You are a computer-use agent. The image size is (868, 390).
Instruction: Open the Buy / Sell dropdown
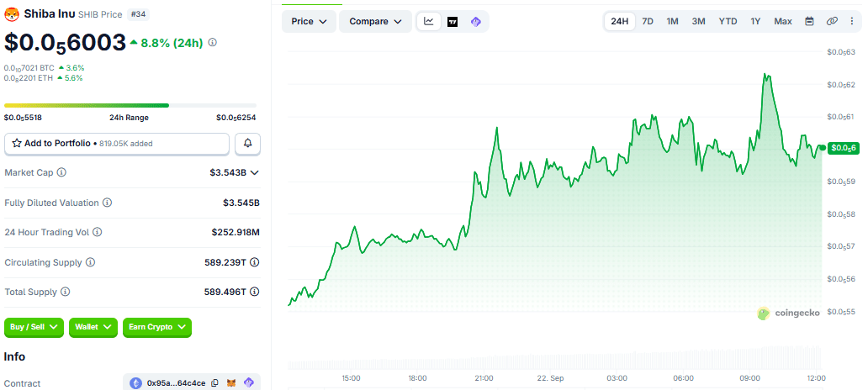34,327
